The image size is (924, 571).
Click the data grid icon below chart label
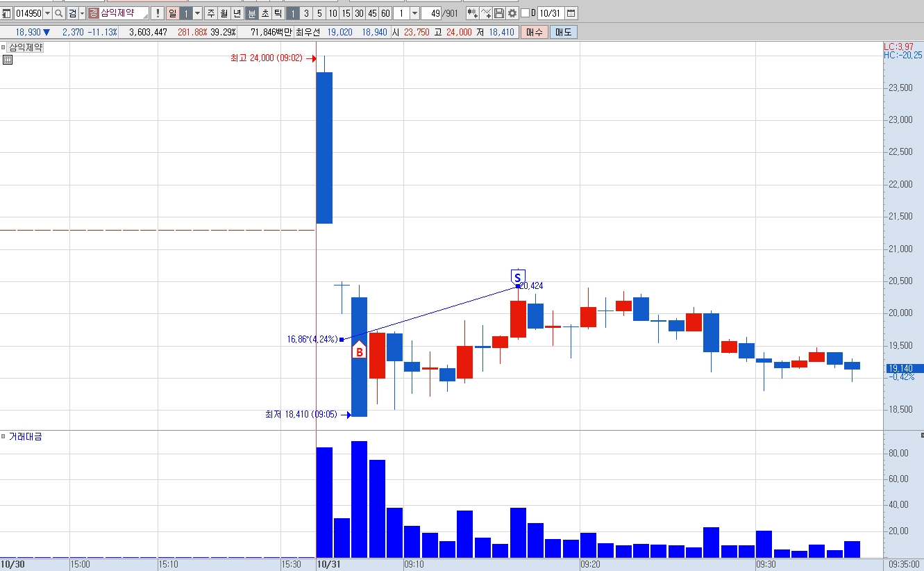[x=7, y=60]
